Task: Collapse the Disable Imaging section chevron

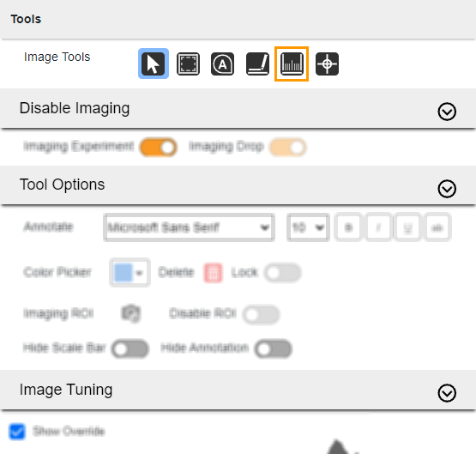Action: 447,112
